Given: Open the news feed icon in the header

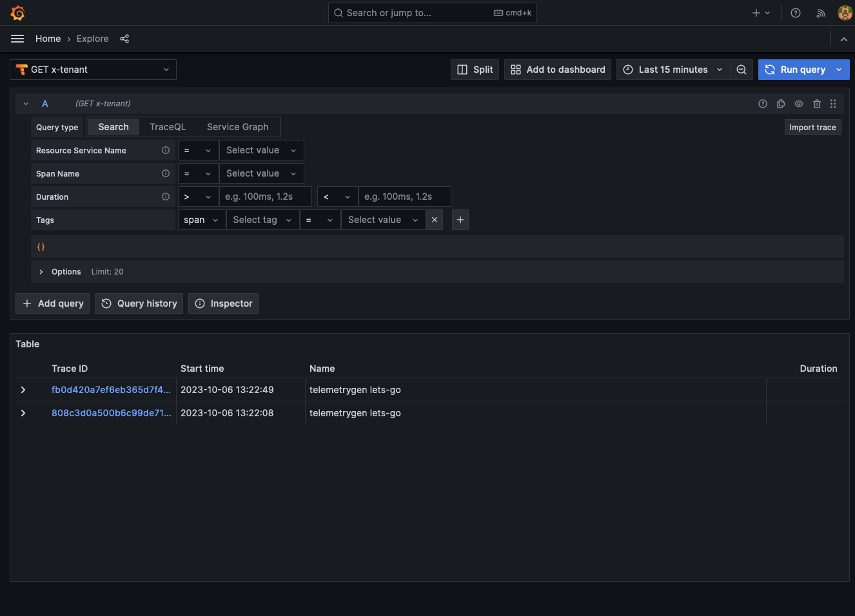Looking at the screenshot, I should click(x=820, y=13).
